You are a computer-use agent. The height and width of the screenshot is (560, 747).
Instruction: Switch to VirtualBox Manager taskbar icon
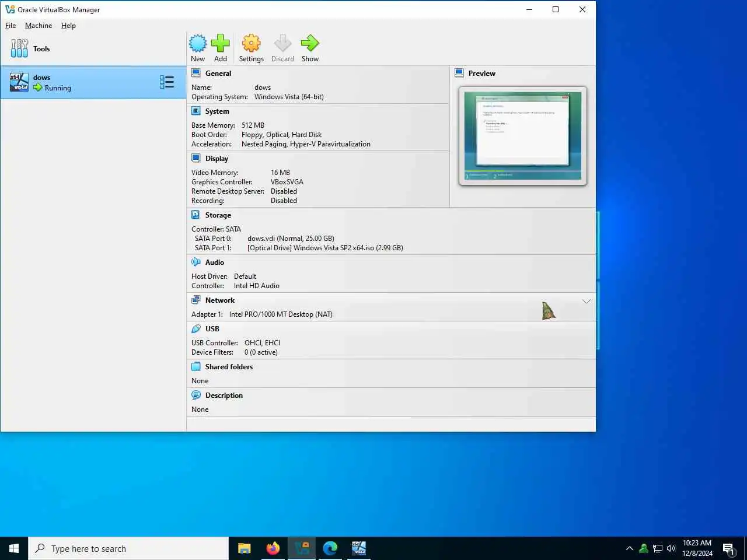(x=302, y=548)
